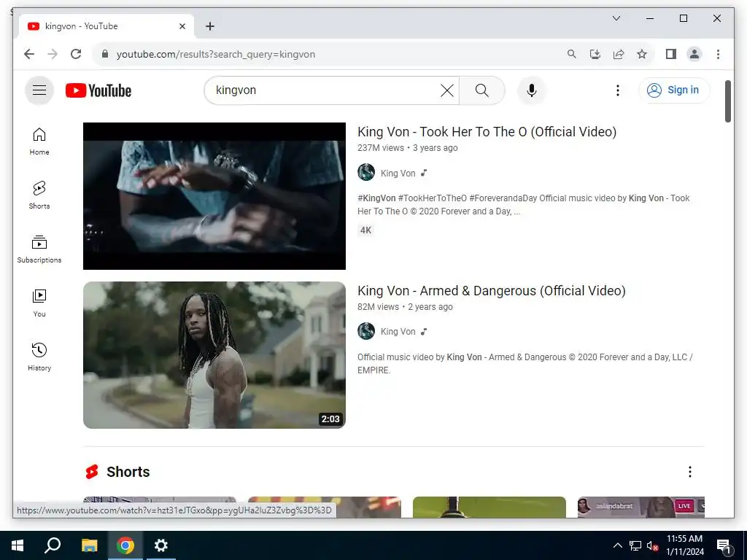Open Took Her To The O thumbnail
This screenshot has height=560, width=747.
click(214, 196)
